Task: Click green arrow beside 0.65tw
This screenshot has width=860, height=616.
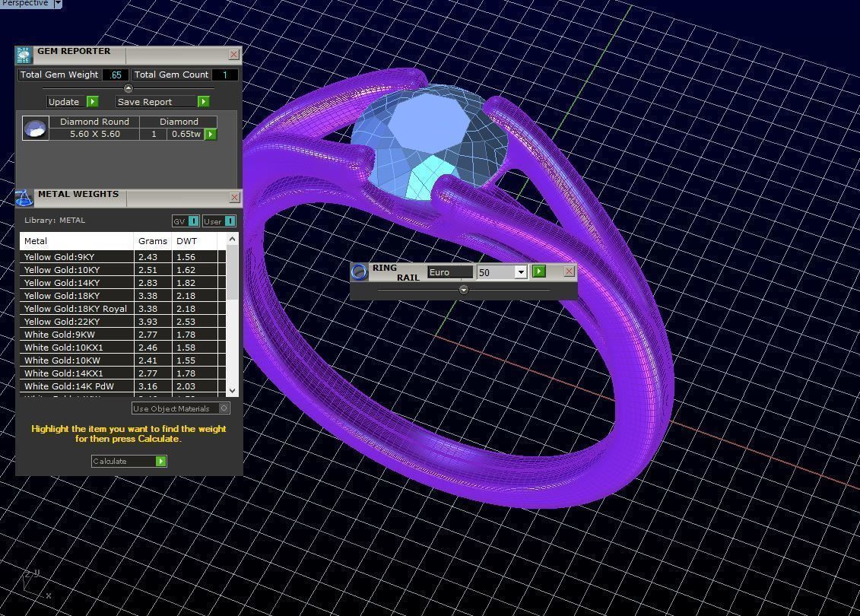Action: point(211,134)
